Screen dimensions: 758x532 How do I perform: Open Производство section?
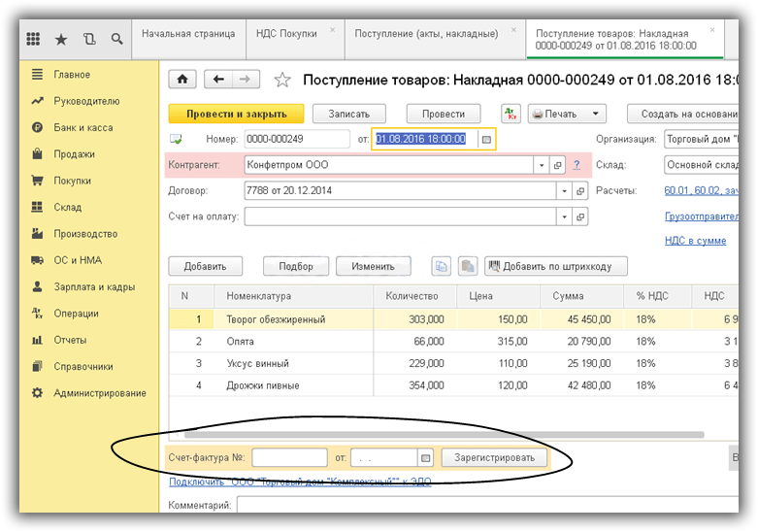85,234
